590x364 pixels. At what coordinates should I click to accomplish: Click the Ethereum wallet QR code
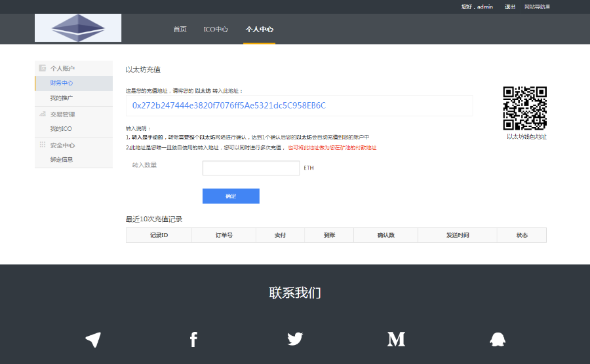[525, 108]
